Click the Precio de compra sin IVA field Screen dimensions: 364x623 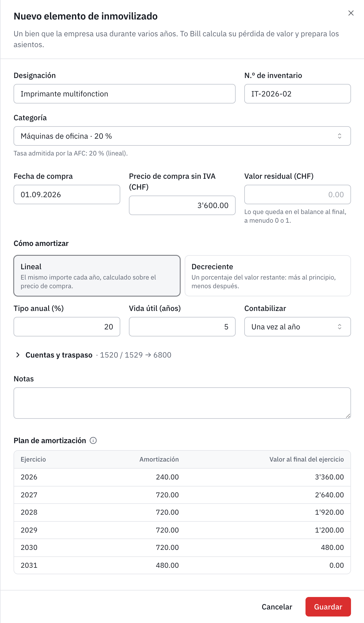point(182,205)
